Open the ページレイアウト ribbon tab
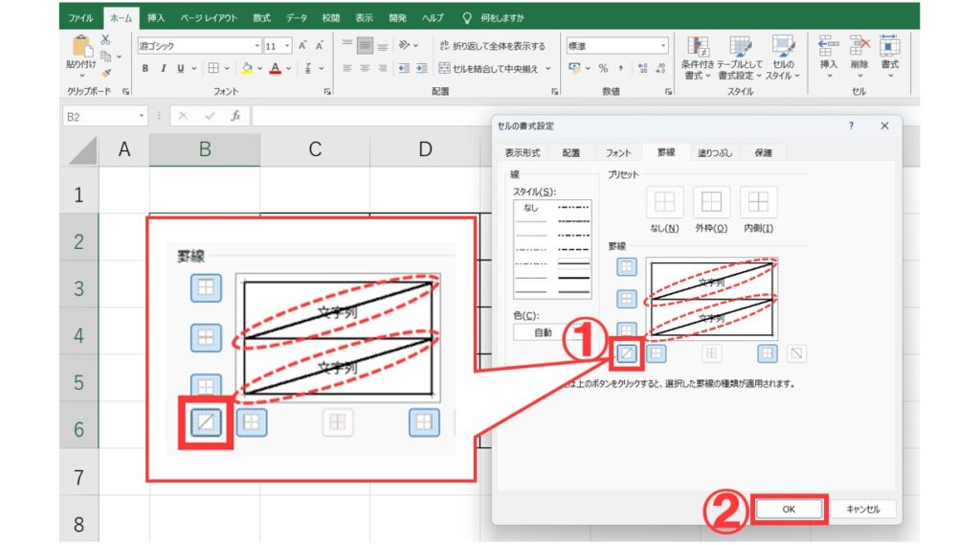The width and height of the screenshot is (980, 545). [209, 17]
